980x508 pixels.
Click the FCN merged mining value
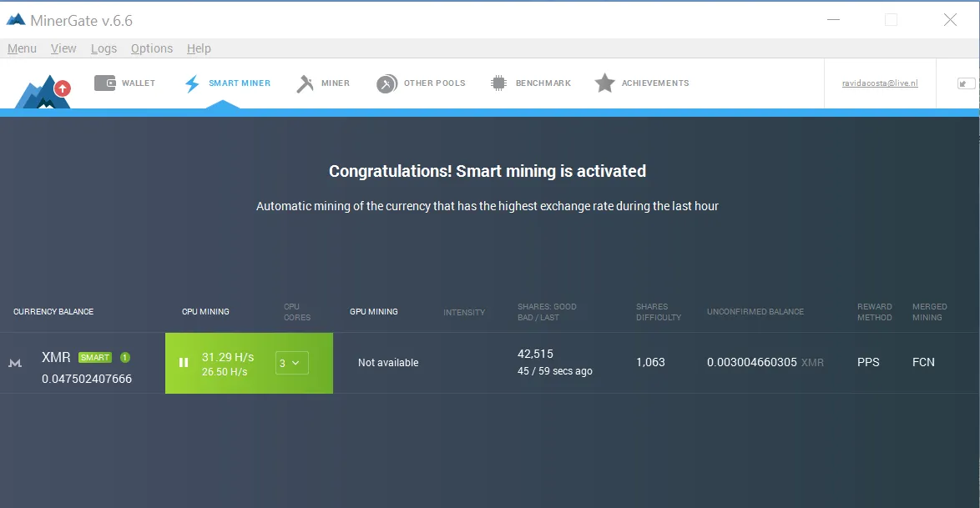pos(923,362)
